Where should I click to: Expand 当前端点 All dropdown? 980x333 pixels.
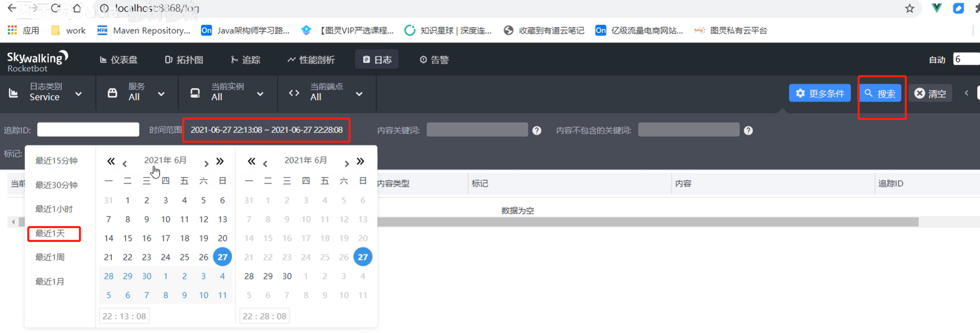pyautogui.click(x=327, y=93)
